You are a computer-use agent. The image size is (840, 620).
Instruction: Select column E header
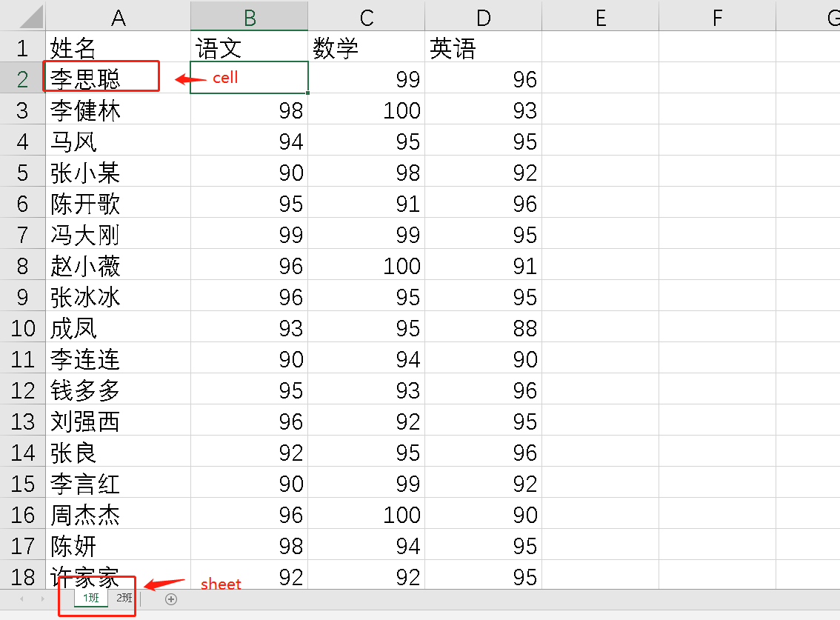click(x=600, y=16)
